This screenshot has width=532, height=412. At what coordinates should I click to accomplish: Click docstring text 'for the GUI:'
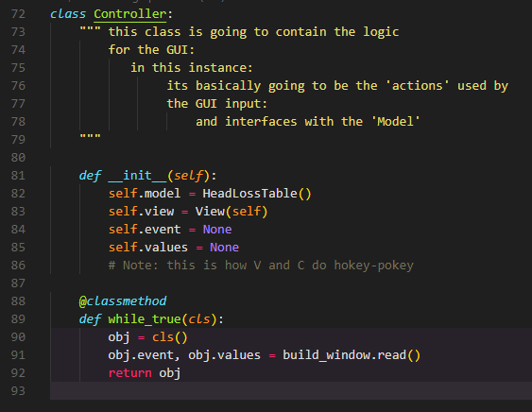(x=151, y=50)
